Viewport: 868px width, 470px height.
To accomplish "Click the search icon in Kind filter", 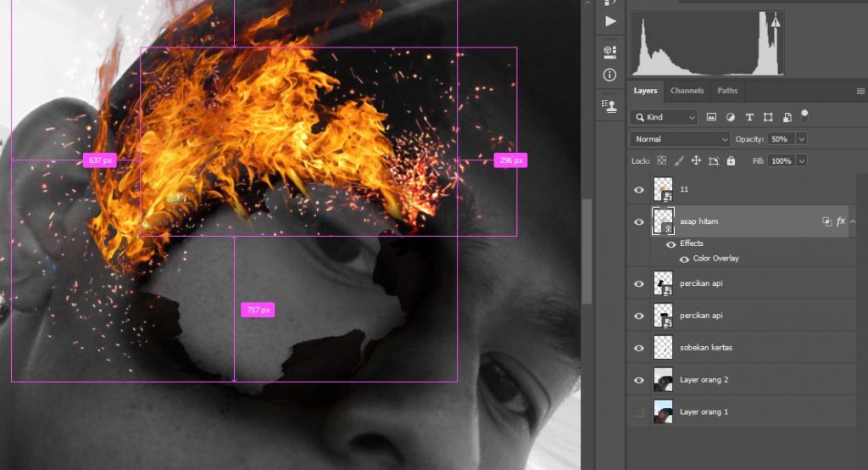I will point(640,117).
